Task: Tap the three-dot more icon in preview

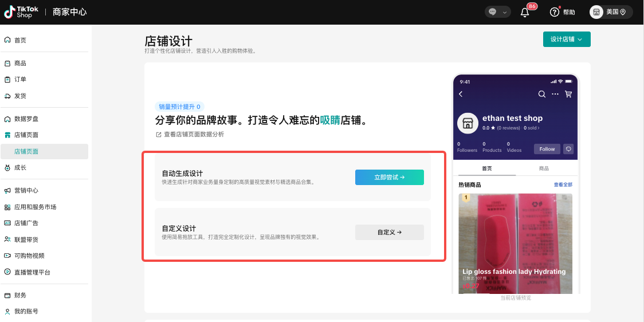Action: point(555,94)
